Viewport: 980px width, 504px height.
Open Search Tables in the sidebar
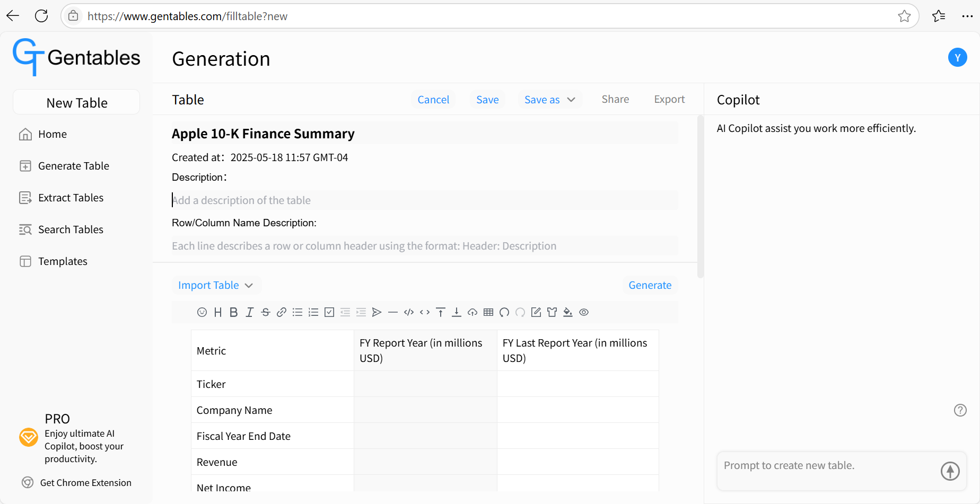[62, 229]
